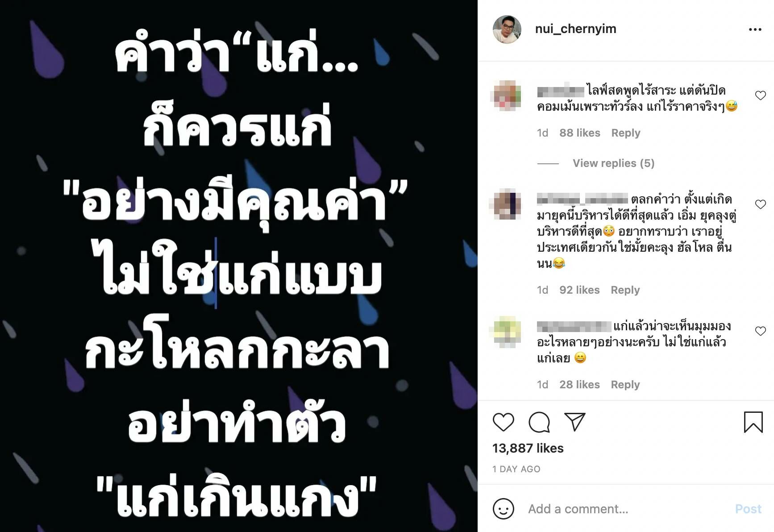Like the post with heart icon
Image resolution: width=774 pixels, height=532 pixels.
pyautogui.click(x=503, y=422)
